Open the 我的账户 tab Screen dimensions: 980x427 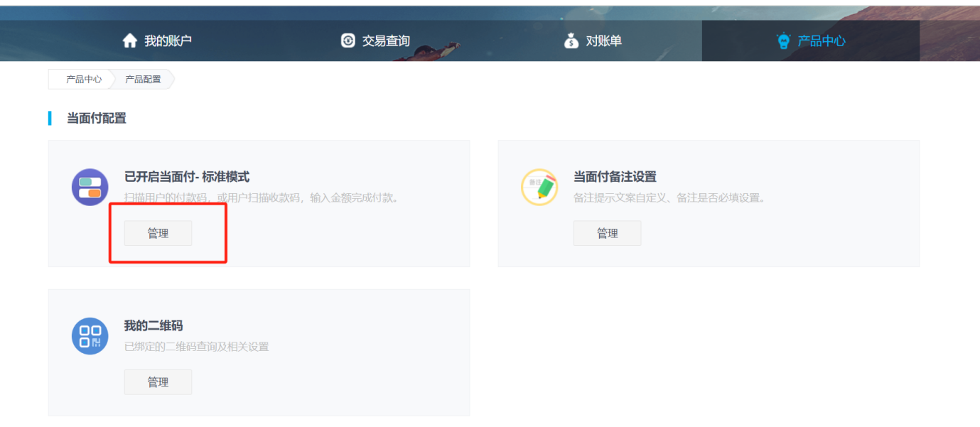(x=157, y=41)
